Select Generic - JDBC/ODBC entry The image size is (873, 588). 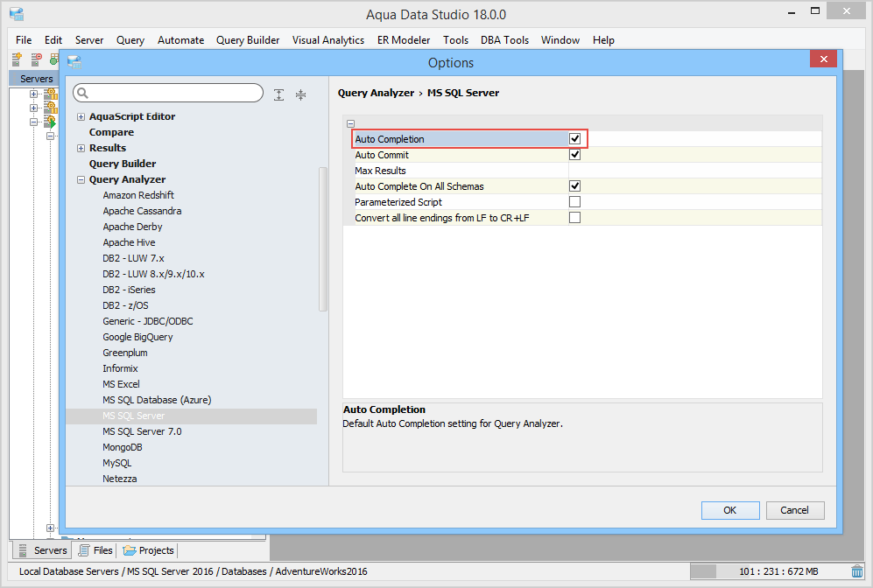(147, 321)
